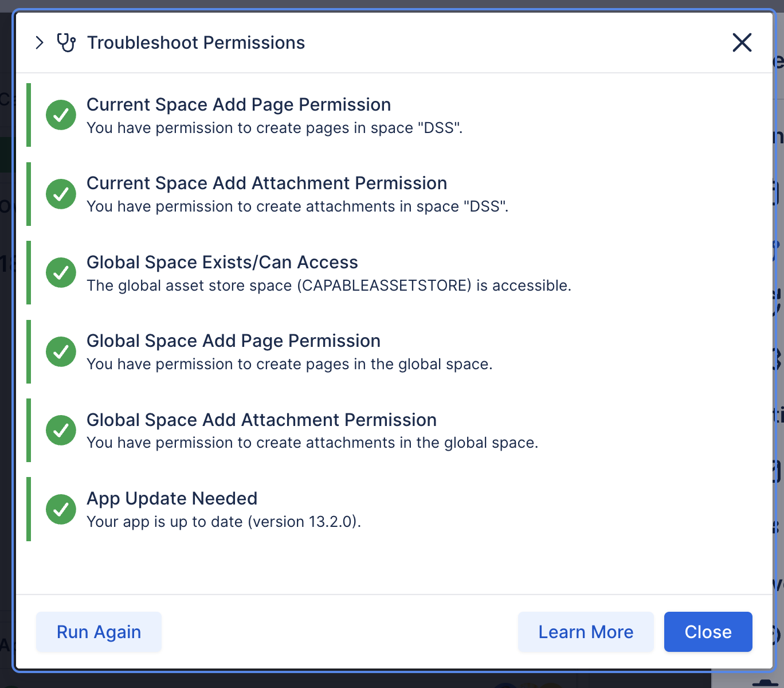The image size is (784, 688).
Task: Click the DSS attachments permission description
Action: (297, 207)
